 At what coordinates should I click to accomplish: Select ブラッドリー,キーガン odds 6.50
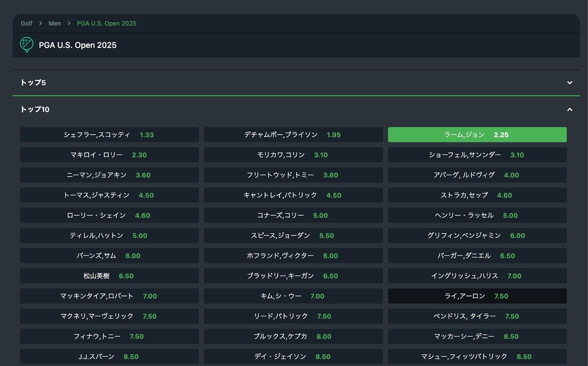[x=293, y=276]
